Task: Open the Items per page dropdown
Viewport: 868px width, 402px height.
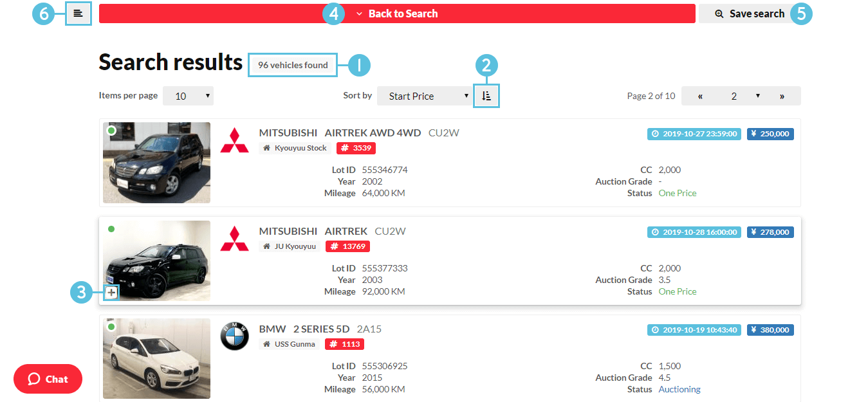Action: tap(188, 96)
